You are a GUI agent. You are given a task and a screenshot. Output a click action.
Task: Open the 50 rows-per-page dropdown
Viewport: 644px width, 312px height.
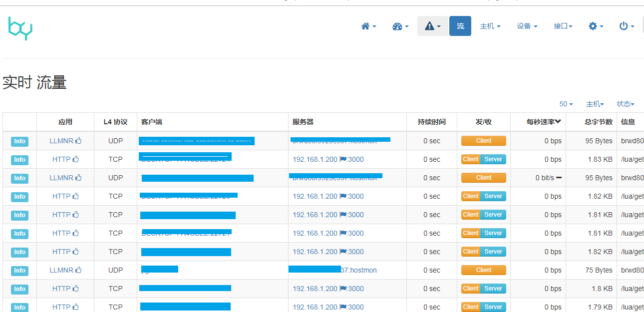pos(566,104)
